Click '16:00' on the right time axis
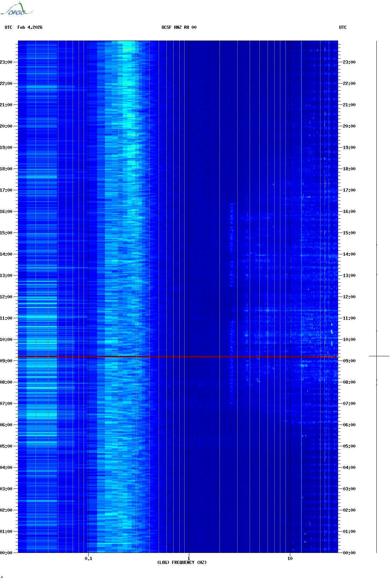Viewport: 392px width, 581px height. (349, 212)
